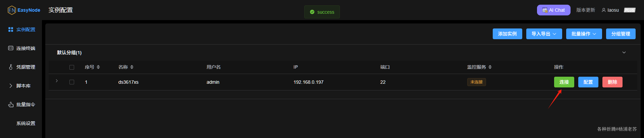
Task: Sort the 名称 column
Action: (132, 67)
